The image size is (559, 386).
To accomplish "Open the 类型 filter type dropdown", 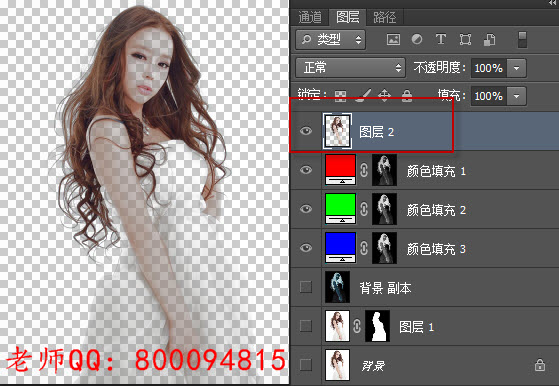I will [x=330, y=40].
